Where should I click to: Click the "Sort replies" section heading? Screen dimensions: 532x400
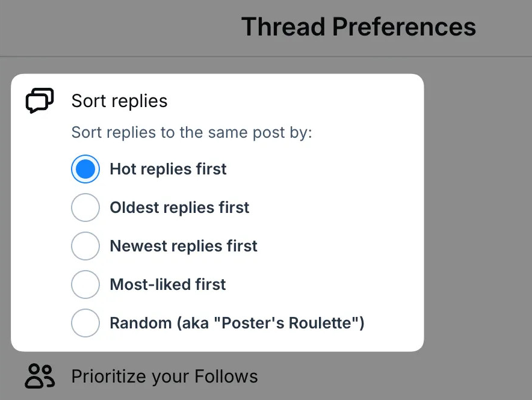pos(119,100)
